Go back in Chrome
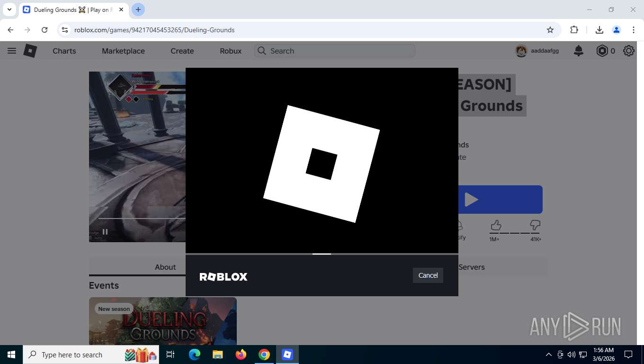 pos(10,30)
